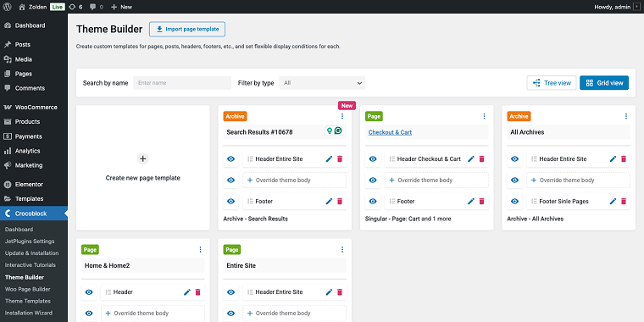
Task: Open comments bubble in admin bar
Action: click(96, 7)
